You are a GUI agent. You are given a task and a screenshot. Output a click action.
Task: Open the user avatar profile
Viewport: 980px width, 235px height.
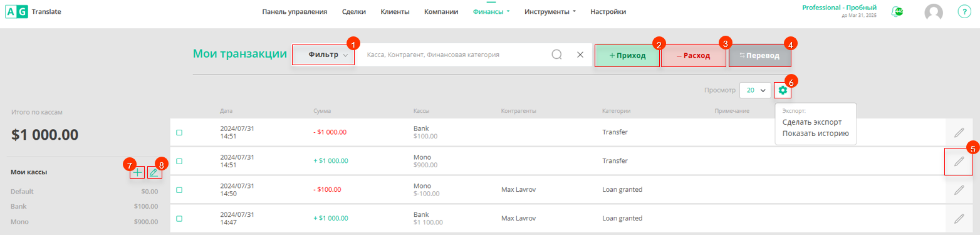pyautogui.click(x=934, y=12)
